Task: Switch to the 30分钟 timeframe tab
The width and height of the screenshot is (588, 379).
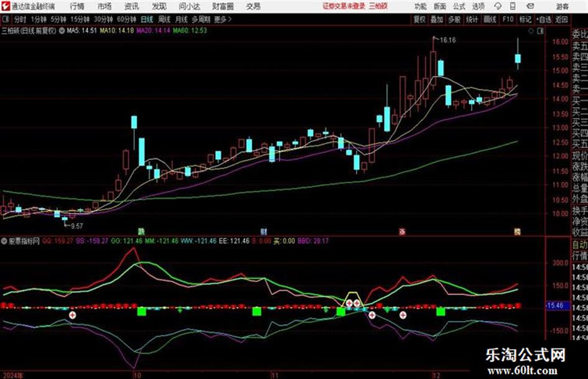Action: pos(103,19)
